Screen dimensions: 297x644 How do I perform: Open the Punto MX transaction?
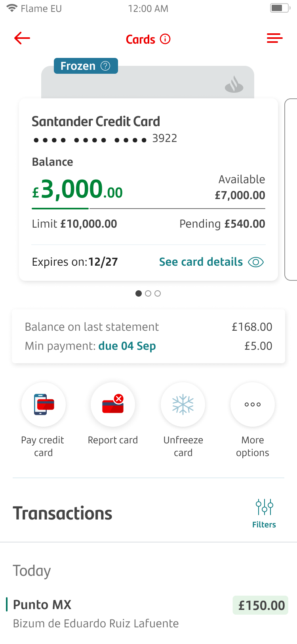pos(95,613)
